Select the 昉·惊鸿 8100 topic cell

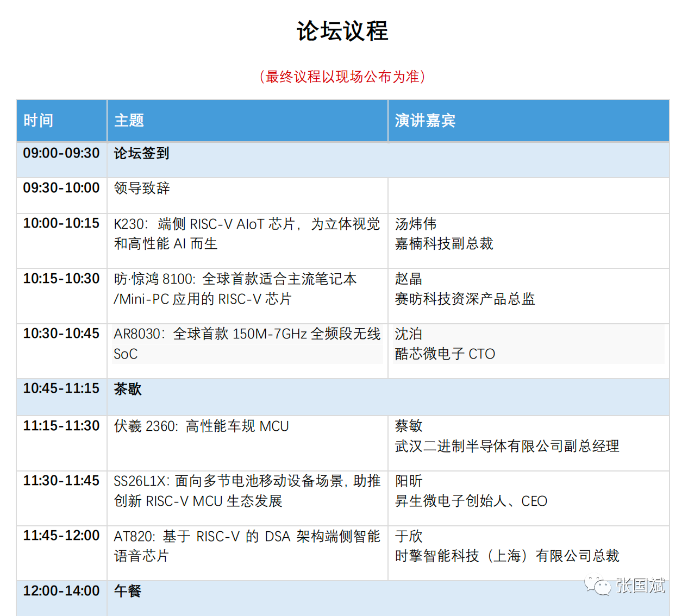(x=235, y=288)
